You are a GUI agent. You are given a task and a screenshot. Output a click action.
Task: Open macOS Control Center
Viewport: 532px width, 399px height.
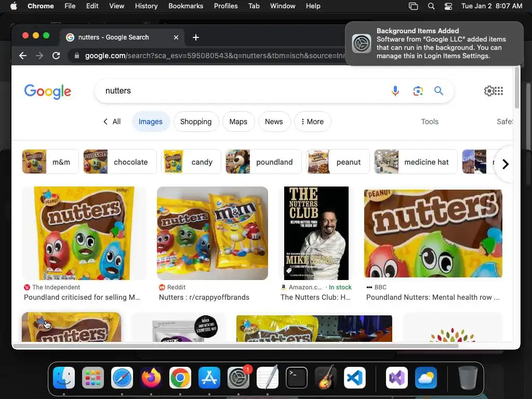coord(448,6)
